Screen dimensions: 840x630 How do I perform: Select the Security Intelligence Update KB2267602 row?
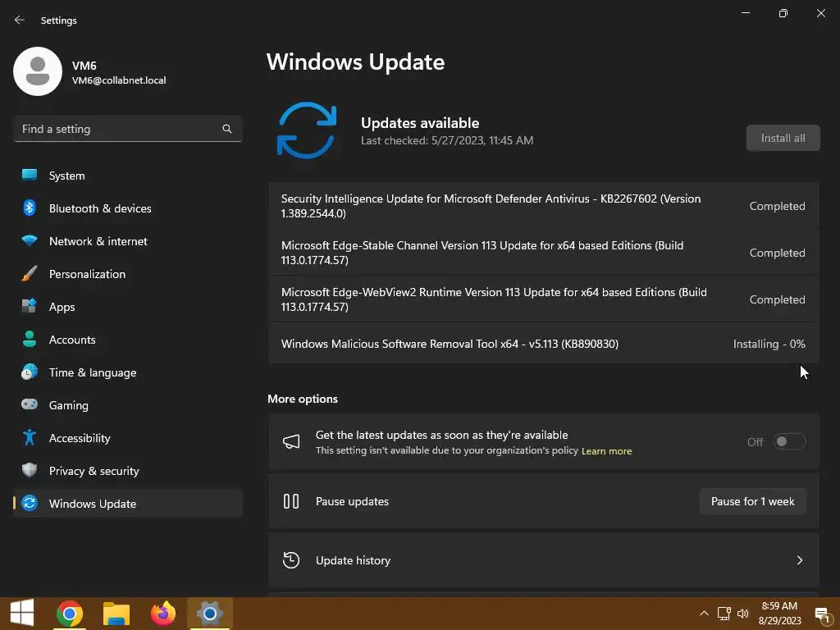coord(543,206)
